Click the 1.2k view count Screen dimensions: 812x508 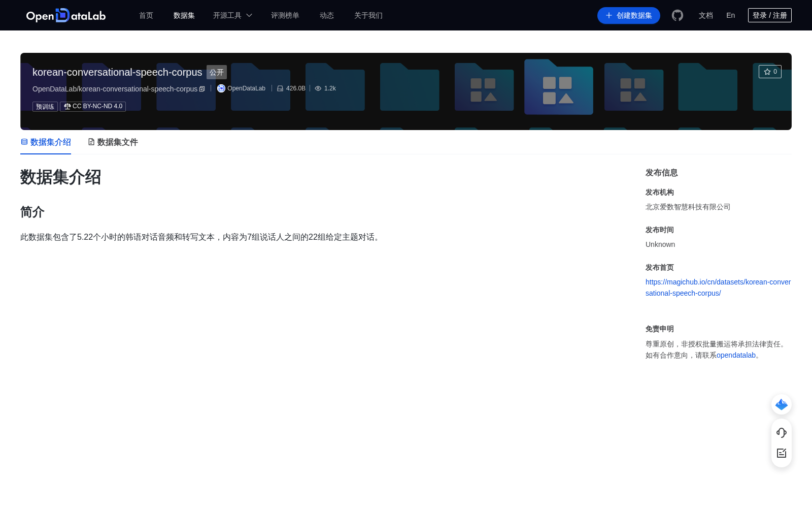[330, 88]
